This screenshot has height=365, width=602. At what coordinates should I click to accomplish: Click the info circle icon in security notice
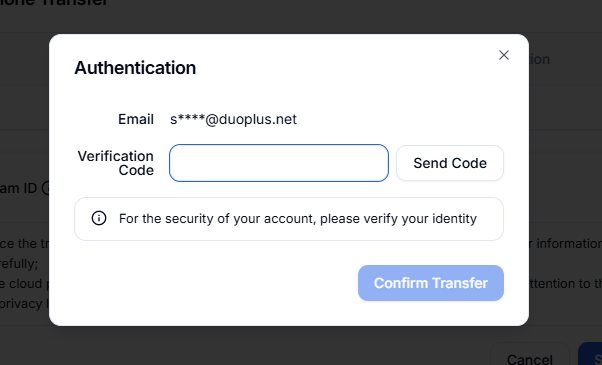pos(99,218)
